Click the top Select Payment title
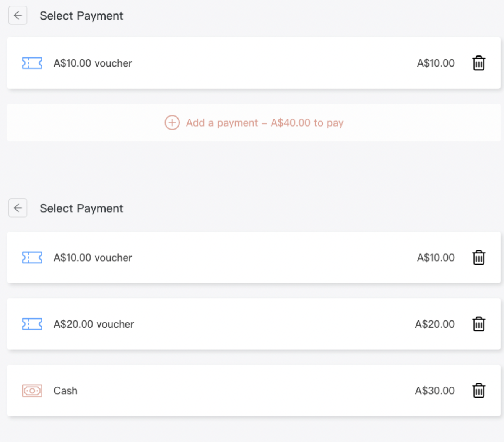 click(81, 16)
